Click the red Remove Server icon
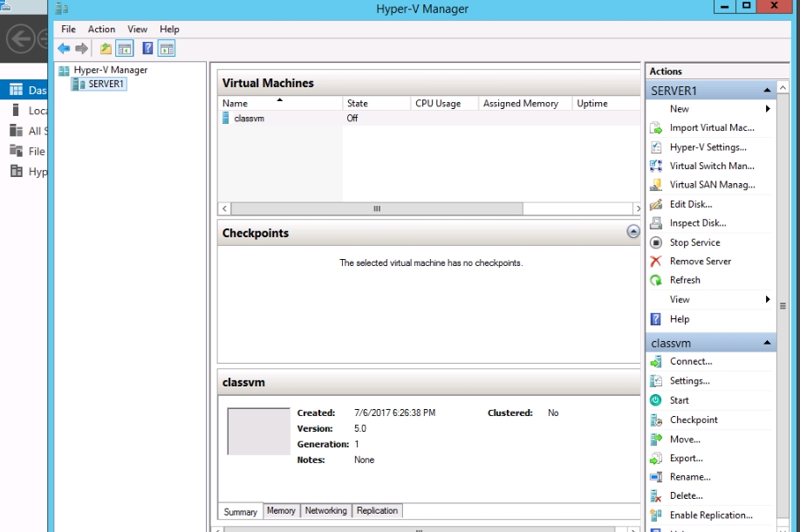Image resolution: width=800 pixels, height=532 pixels. coord(656,261)
